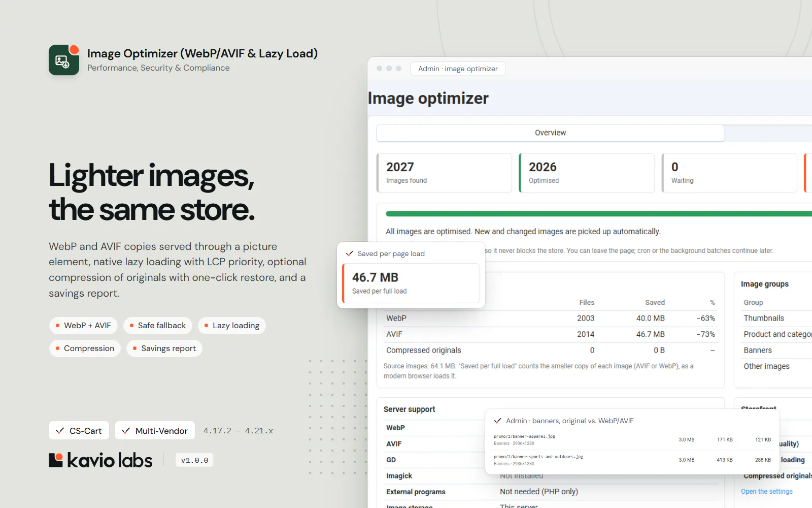Click the Files column header
This screenshot has width=812, height=508.
tap(587, 302)
